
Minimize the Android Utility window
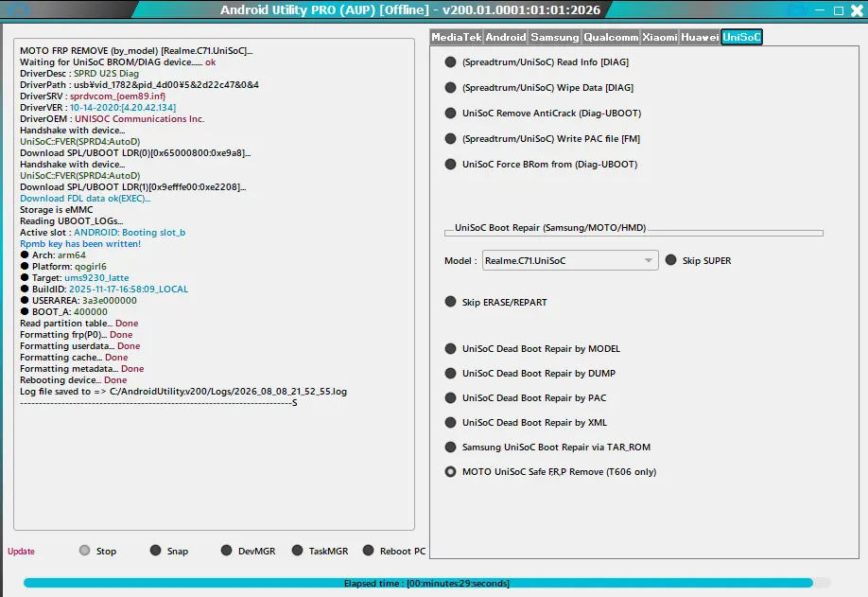[820, 10]
